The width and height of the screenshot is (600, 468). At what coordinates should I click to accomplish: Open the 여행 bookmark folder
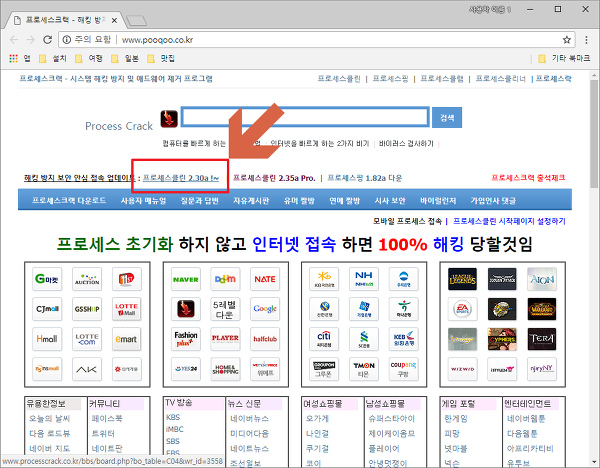pyautogui.click(x=89, y=58)
